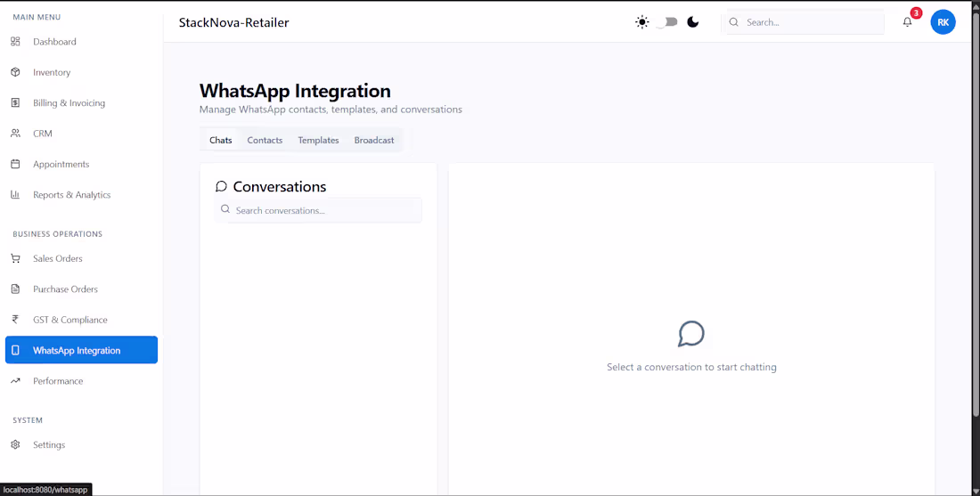The height and width of the screenshot is (496, 980).
Task: Click the SYSTEM section label
Action: click(28, 420)
